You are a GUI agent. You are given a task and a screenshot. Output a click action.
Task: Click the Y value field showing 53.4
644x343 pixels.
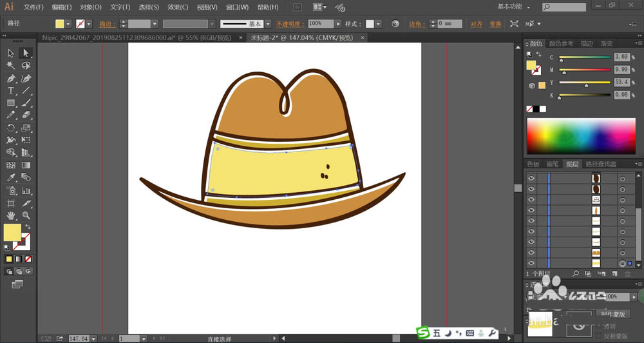pyautogui.click(x=621, y=83)
